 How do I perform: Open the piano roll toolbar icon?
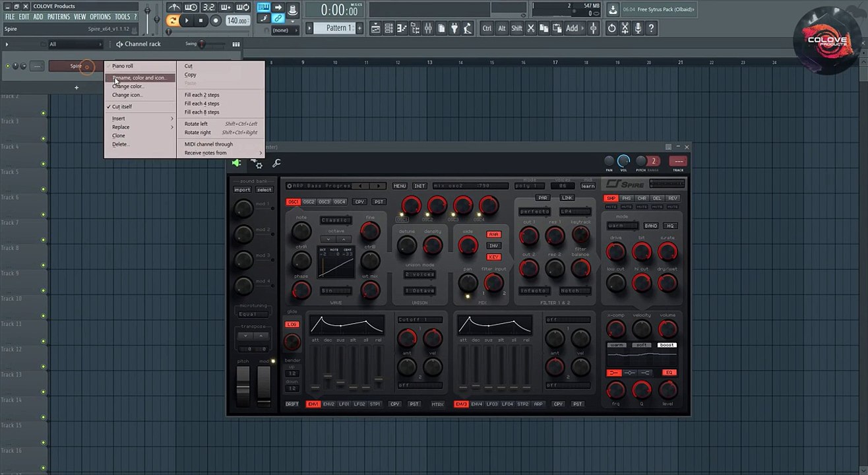pyautogui.click(x=402, y=28)
